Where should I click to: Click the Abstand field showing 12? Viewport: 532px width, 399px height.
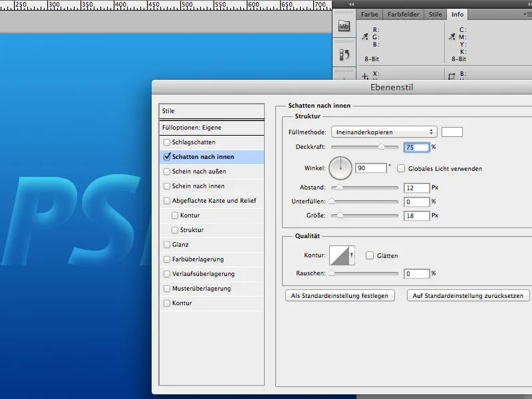[x=417, y=188]
